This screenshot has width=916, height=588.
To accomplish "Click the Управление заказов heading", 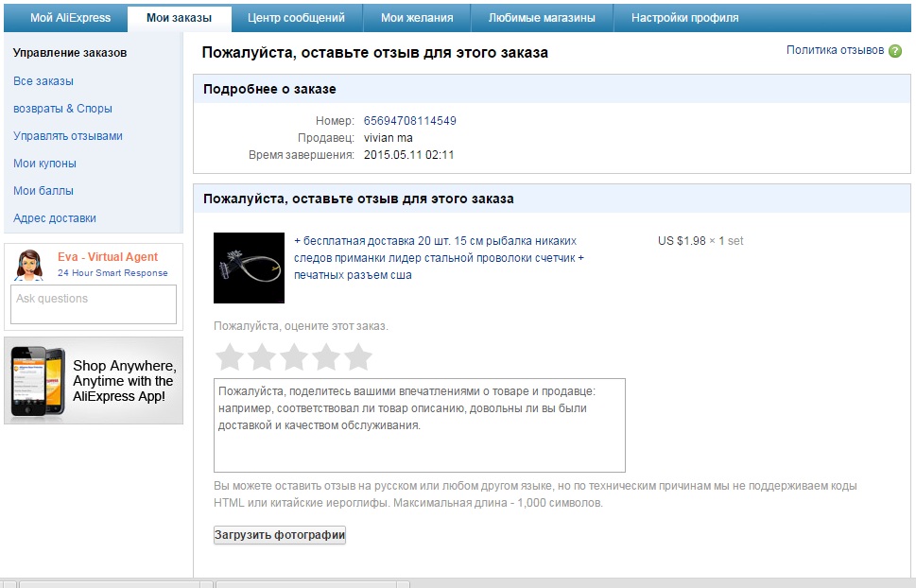I will pyautogui.click(x=70, y=53).
